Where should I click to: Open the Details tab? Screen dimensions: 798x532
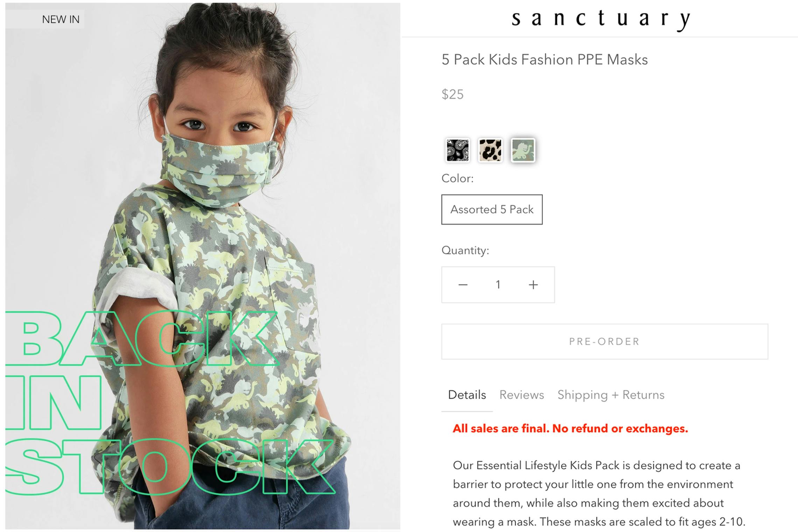click(467, 395)
